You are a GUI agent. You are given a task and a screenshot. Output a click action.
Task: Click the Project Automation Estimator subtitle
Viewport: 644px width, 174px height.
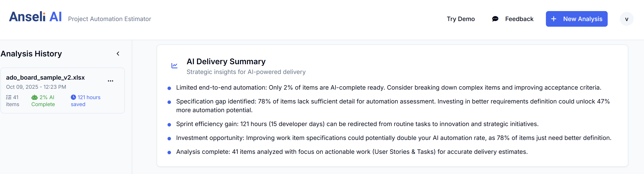109,19
